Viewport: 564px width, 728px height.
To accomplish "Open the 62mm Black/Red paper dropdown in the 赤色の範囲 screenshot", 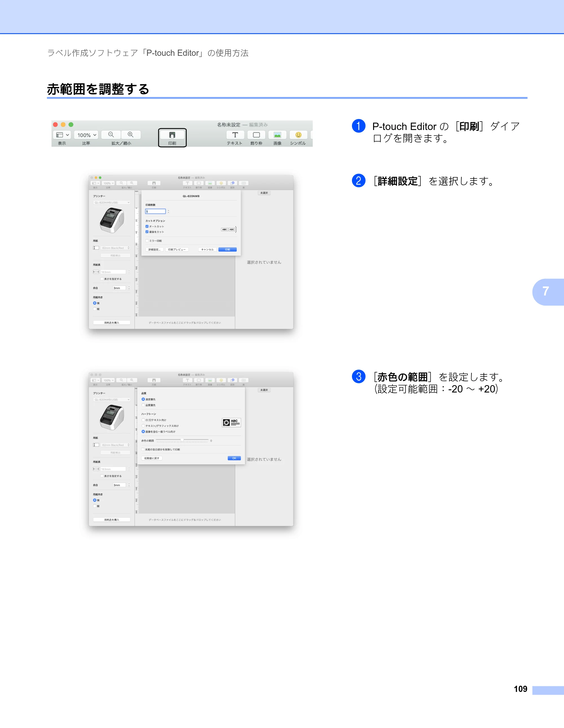I will 115,445.
